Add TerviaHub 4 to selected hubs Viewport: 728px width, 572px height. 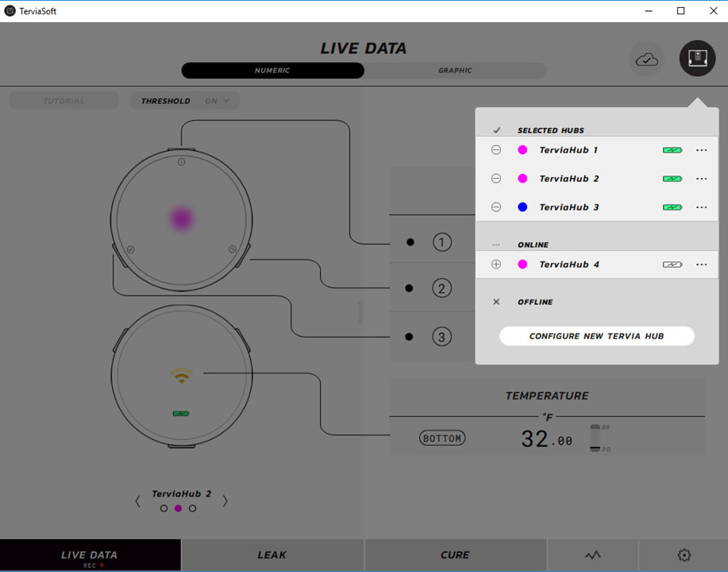click(496, 265)
